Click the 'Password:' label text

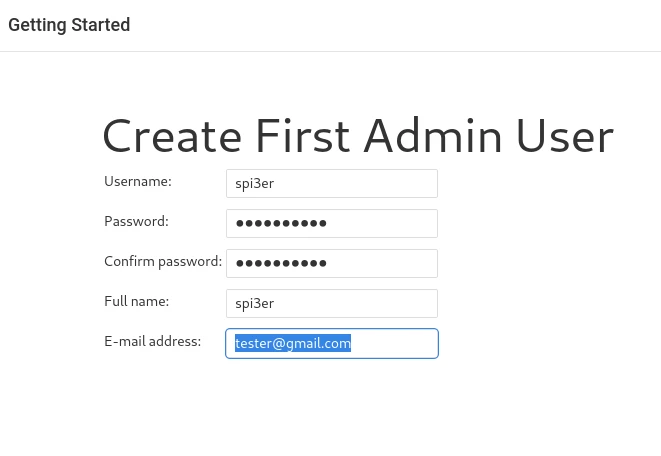click(x=136, y=221)
